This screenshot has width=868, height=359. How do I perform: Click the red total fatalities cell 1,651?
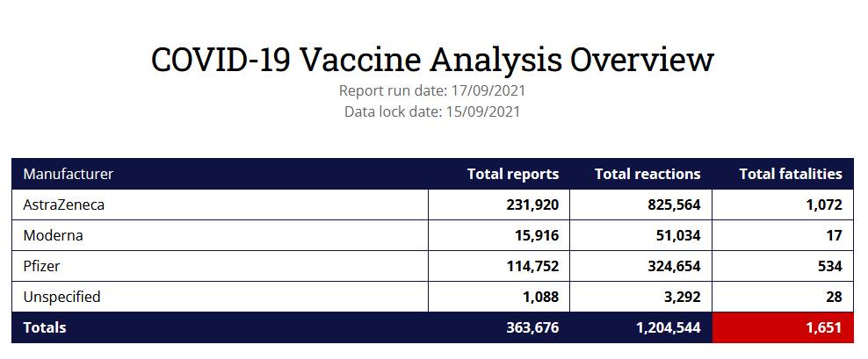(x=822, y=328)
